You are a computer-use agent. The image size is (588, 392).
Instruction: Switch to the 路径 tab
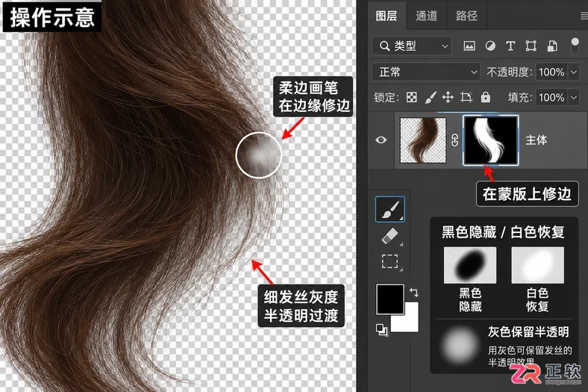pyautogui.click(x=466, y=16)
